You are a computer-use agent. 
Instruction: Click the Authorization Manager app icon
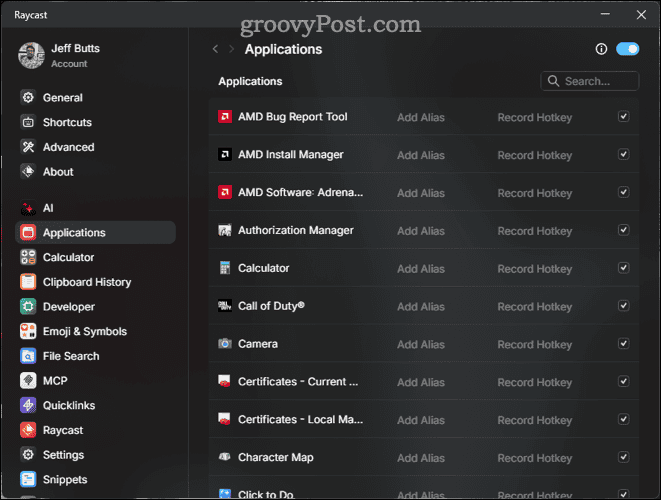point(225,230)
